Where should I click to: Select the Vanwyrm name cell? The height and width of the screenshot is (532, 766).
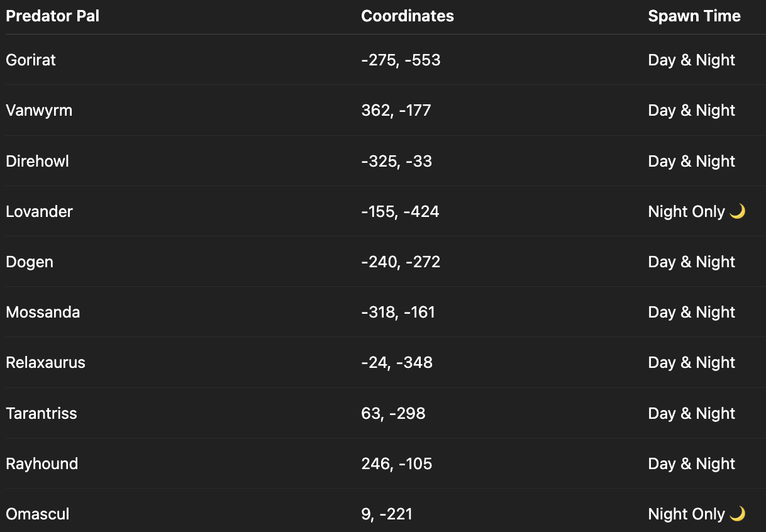[x=39, y=111]
